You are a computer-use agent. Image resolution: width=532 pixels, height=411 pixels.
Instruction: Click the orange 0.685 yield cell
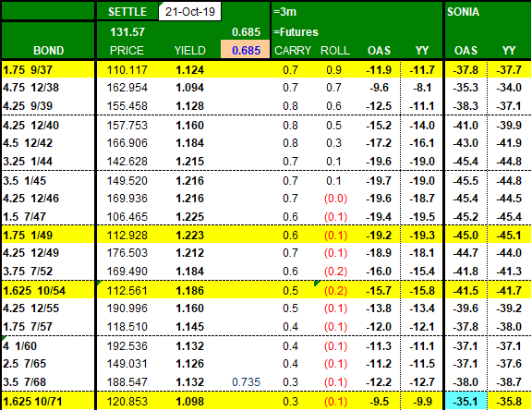246,50
